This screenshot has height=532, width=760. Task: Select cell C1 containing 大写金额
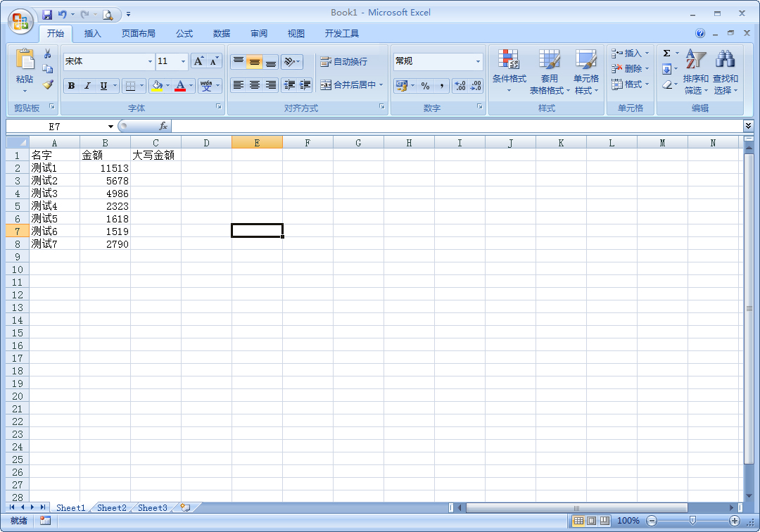coord(156,155)
